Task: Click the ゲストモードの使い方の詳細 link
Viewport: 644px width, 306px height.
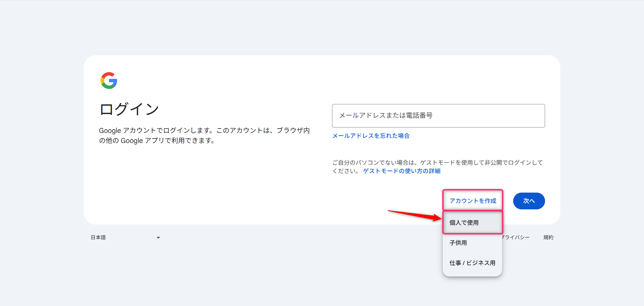Action: 401,171
